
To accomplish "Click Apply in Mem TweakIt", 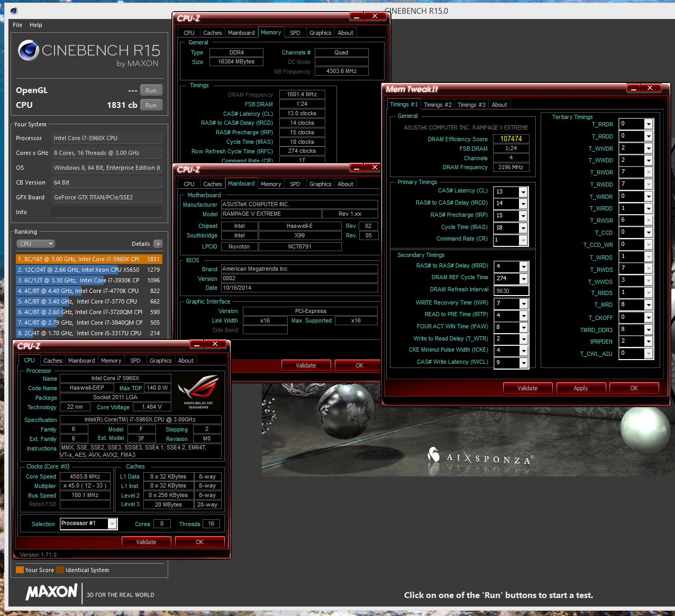I will [x=581, y=388].
